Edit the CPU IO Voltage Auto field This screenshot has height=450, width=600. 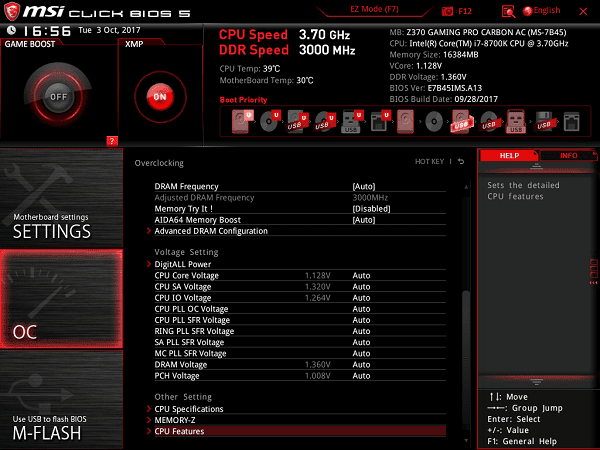tap(361, 298)
